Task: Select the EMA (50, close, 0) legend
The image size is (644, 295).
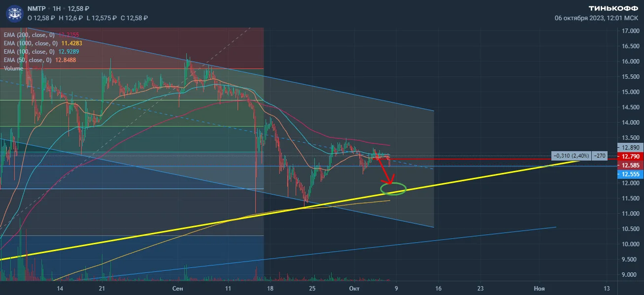Action: pyautogui.click(x=28, y=60)
